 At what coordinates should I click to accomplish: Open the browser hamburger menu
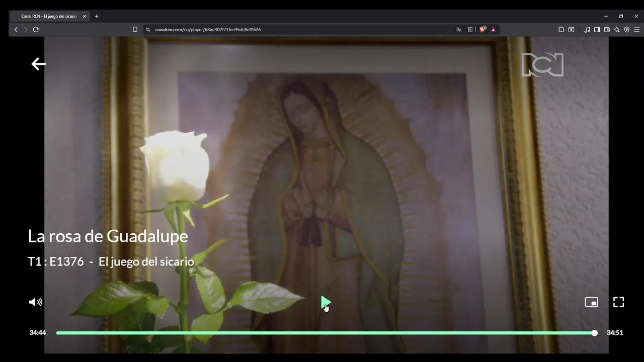coord(636,30)
